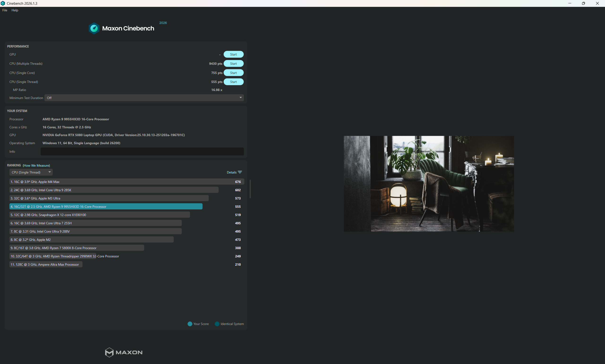Image resolution: width=605 pixels, height=364 pixels.
Task: Open the Help menu
Action: click(15, 10)
